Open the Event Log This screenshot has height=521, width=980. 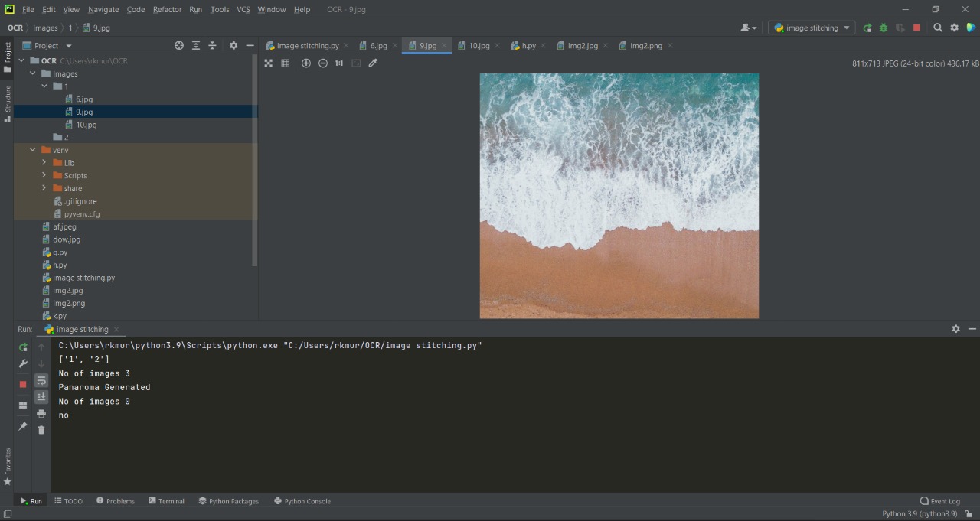(x=940, y=501)
